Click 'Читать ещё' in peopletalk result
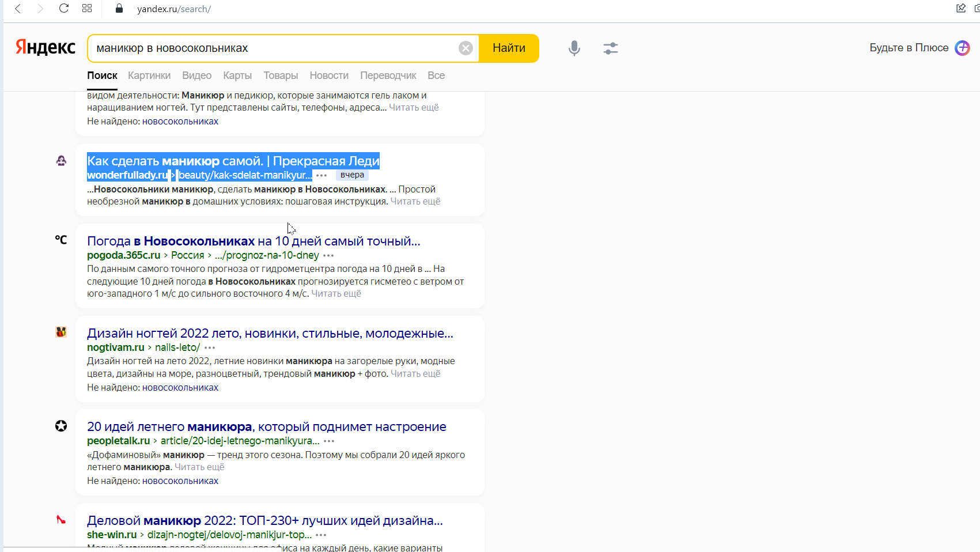Screen dimensions: 980x552 (199, 467)
